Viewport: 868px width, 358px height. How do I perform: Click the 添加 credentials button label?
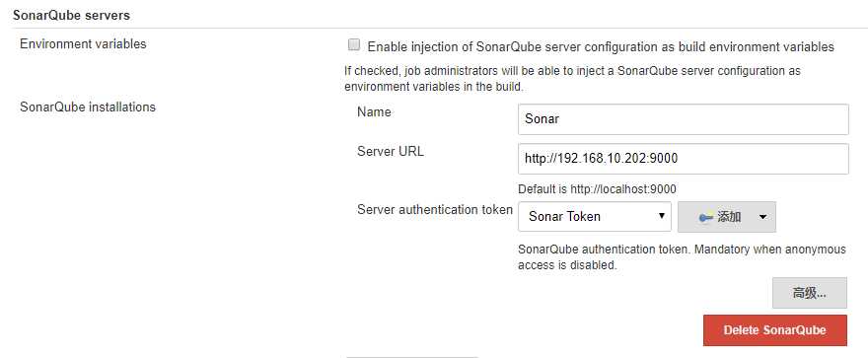[729, 217]
